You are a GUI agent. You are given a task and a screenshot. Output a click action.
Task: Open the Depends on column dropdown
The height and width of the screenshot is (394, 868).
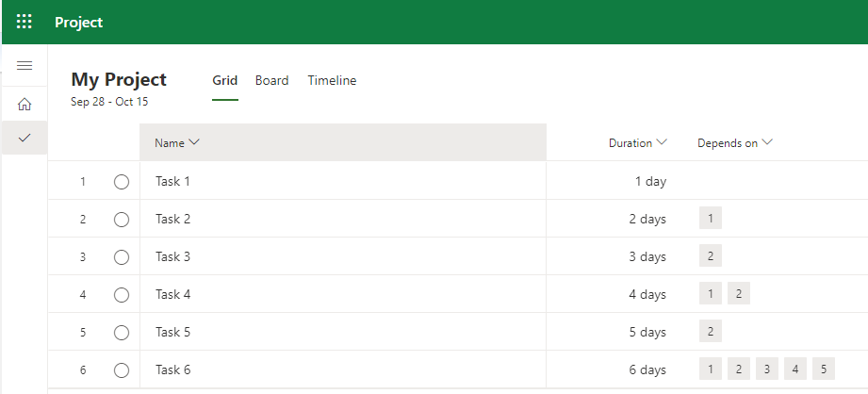[x=734, y=143]
